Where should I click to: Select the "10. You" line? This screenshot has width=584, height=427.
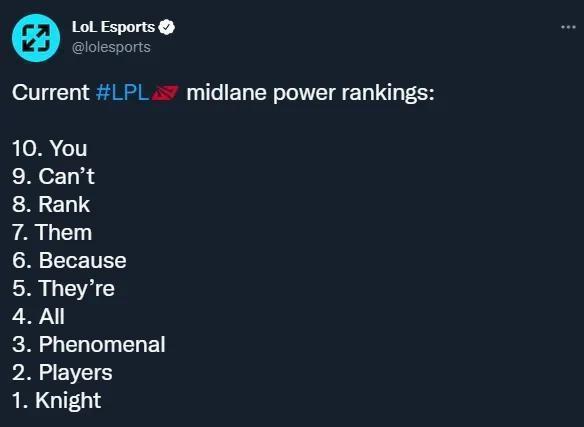[x=50, y=148]
